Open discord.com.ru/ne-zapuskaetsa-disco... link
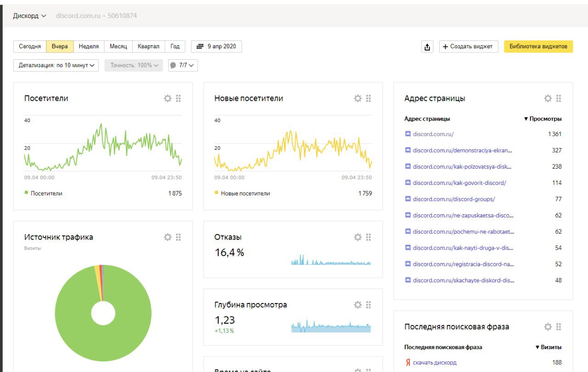The width and height of the screenshot is (588, 372). (x=463, y=215)
